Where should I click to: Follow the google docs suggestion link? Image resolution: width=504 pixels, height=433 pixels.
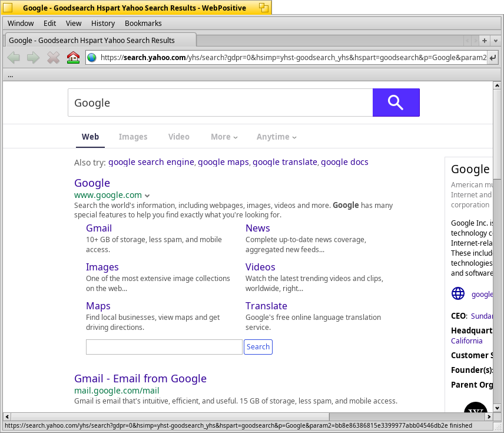344,162
